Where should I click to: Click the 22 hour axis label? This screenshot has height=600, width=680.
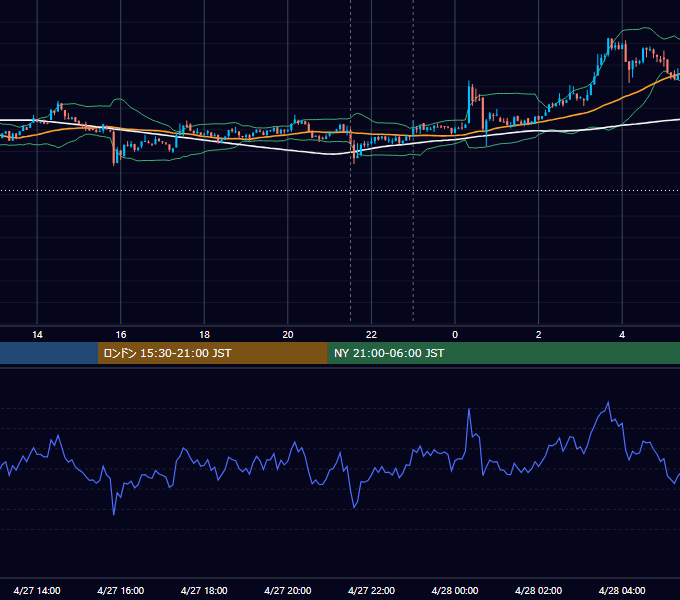(x=371, y=335)
